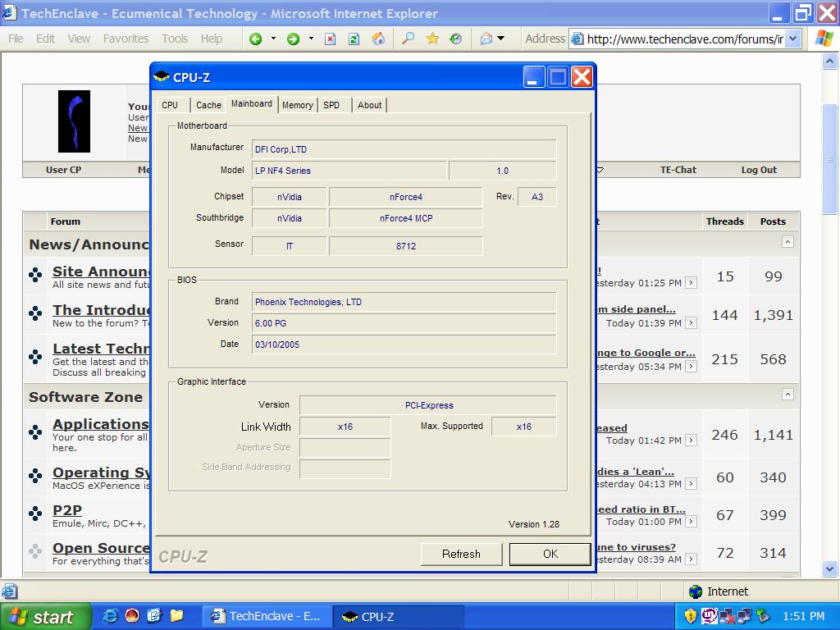Click the security shield tray icon
Viewport: 840px width, 630px height.
(691, 616)
